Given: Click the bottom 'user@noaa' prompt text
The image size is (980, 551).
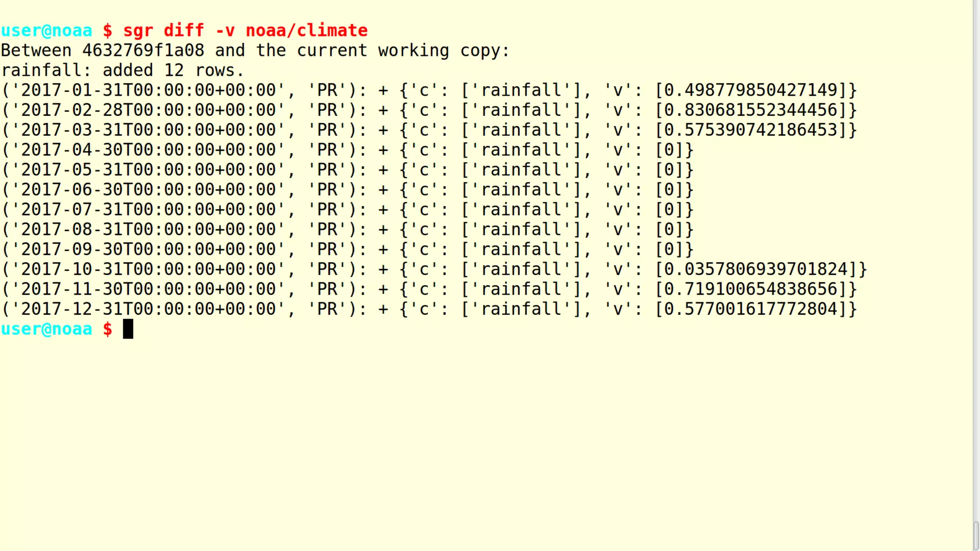Looking at the screenshot, I should pyautogui.click(x=46, y=329).
